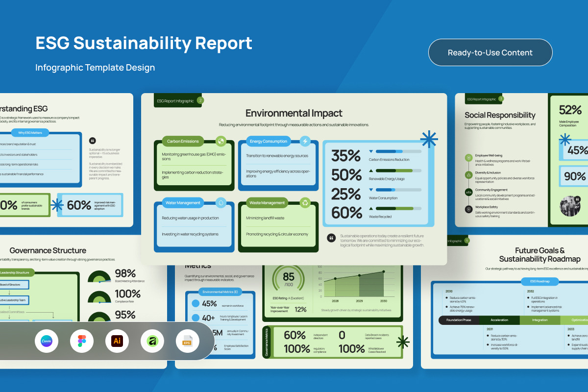Click the lightning bolt icon beside Energy Consumption
This screenshot has height=392, width=588.
pos(305,141)
